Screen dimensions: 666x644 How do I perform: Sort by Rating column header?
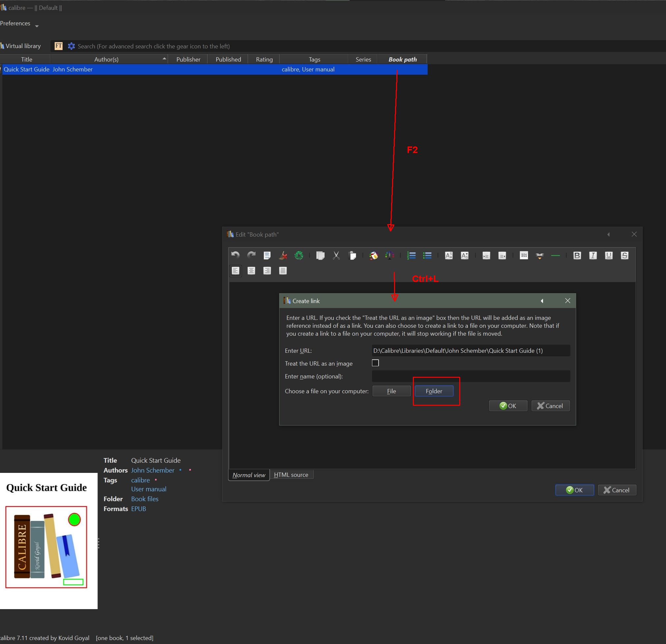[264, 59]
